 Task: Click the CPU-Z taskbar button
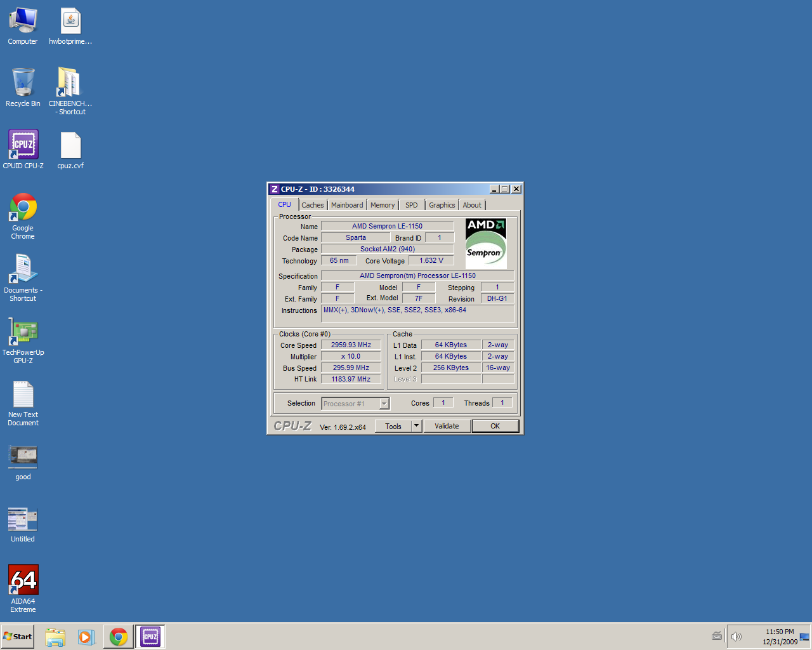[150, 637]
